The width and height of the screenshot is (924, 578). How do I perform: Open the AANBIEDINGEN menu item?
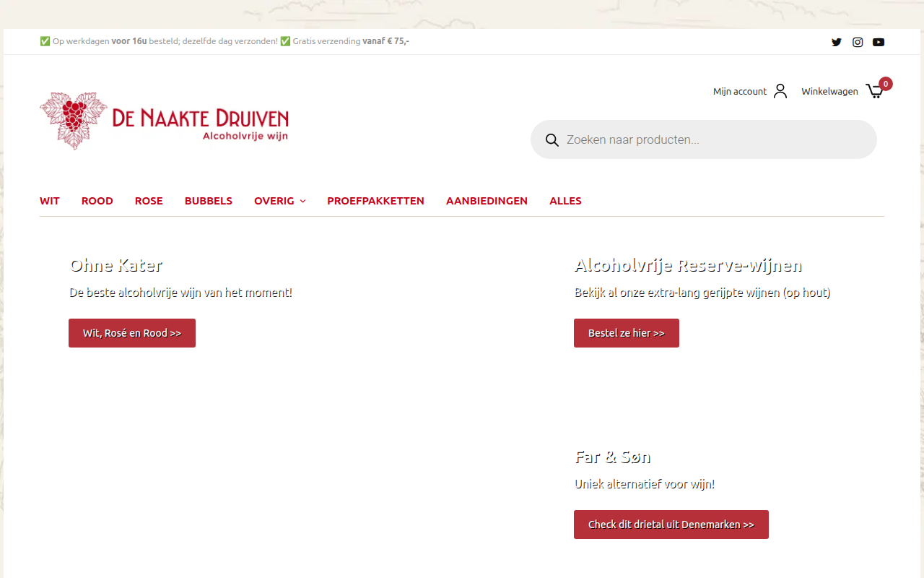487,201
